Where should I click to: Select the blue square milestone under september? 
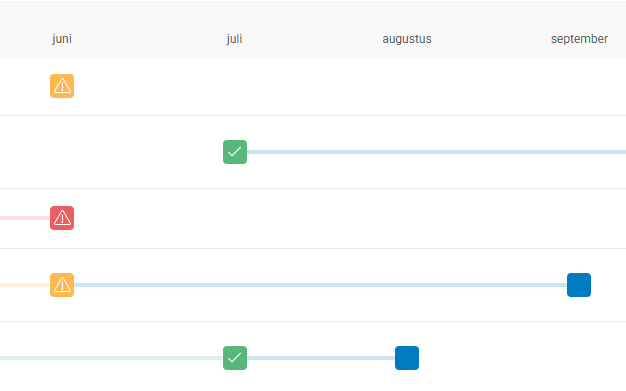coord(579,285)
